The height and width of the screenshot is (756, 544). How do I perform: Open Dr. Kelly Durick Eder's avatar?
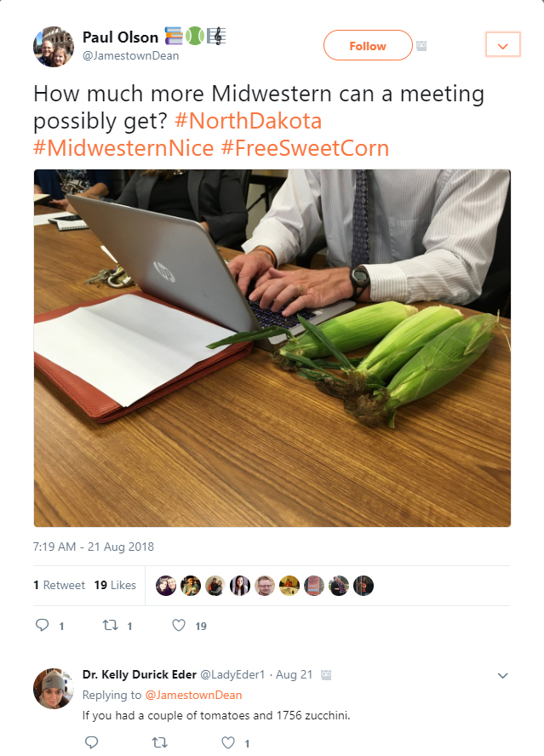[54, 689]
